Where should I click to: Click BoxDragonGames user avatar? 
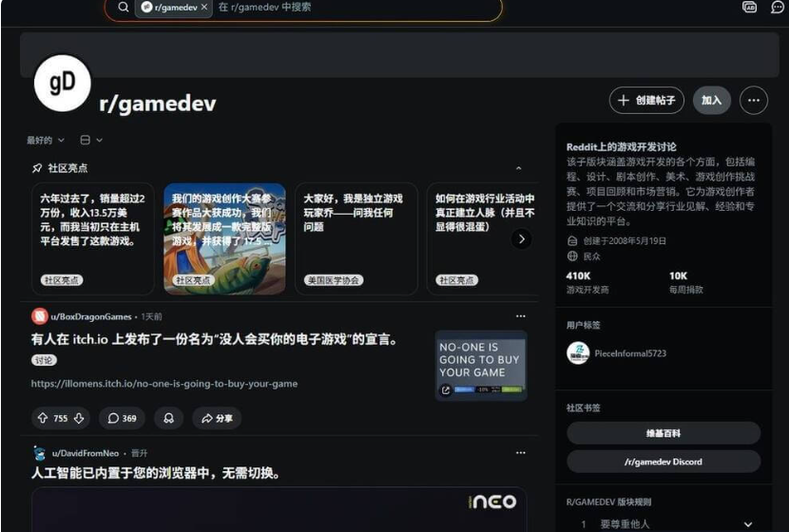point(40,316)
